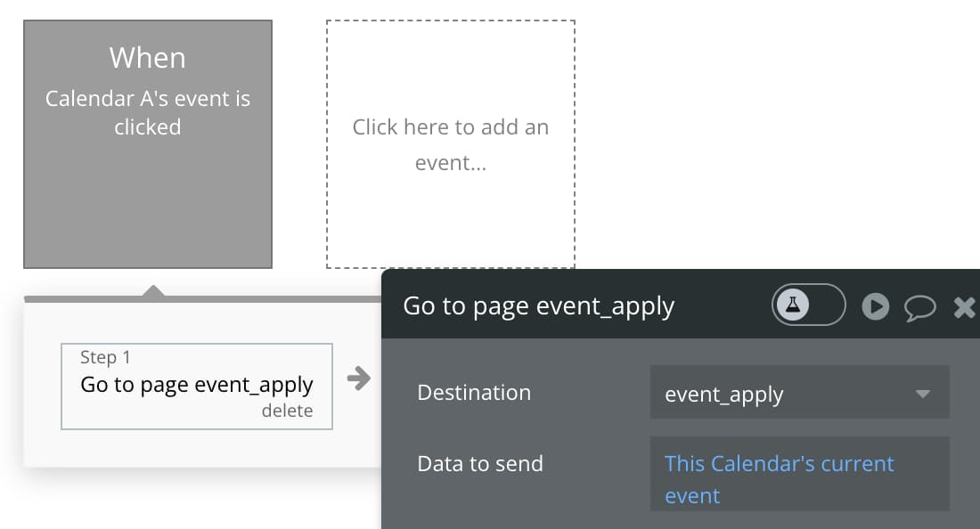This screenshot has width=980, height=529.
Task: Open the comment speech bubble icon
Action: [x=919, y=307]
